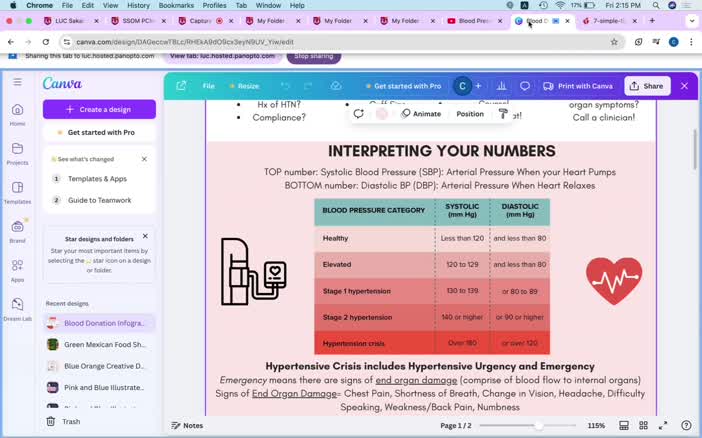Screen dimensions: 702x438
Task: Open Blood Donation Infographic recent design
Action: click(x=99, y=323)
